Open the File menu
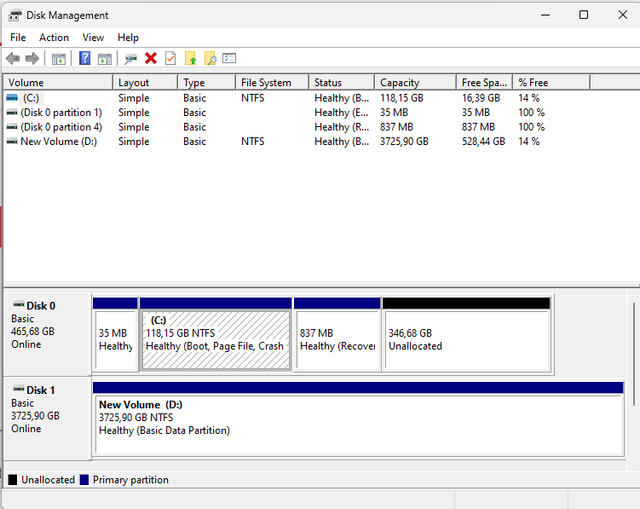Viewport: 640px width, 509px height. (x=18, y=38)
